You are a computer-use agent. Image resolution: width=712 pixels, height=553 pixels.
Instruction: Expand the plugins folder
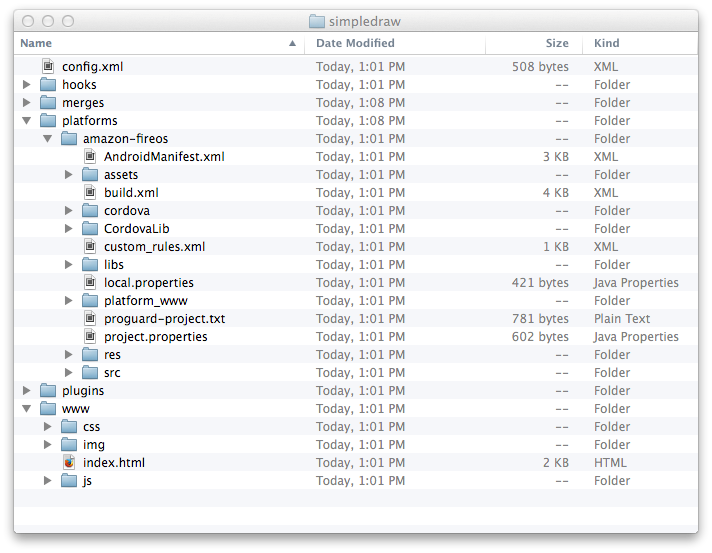tap(27, 390)
